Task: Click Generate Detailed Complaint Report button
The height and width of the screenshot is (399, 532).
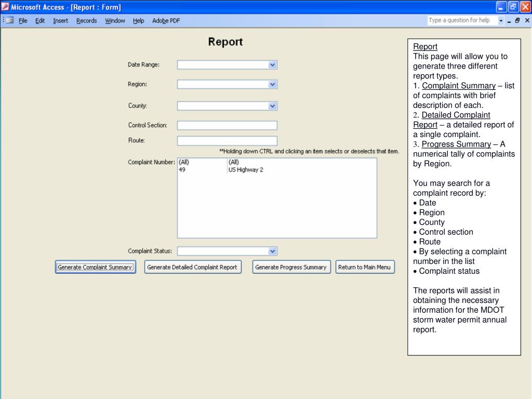Action: pos(193,267)
